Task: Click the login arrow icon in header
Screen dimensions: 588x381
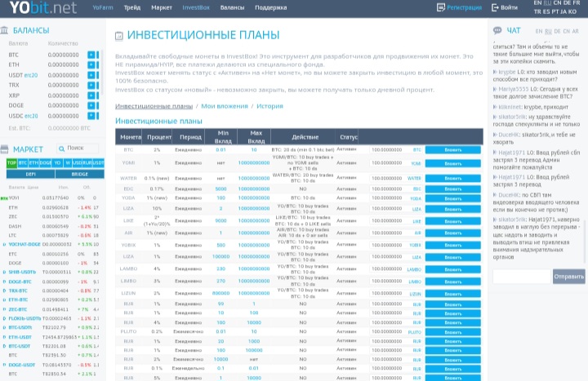Action: point(495,7)
